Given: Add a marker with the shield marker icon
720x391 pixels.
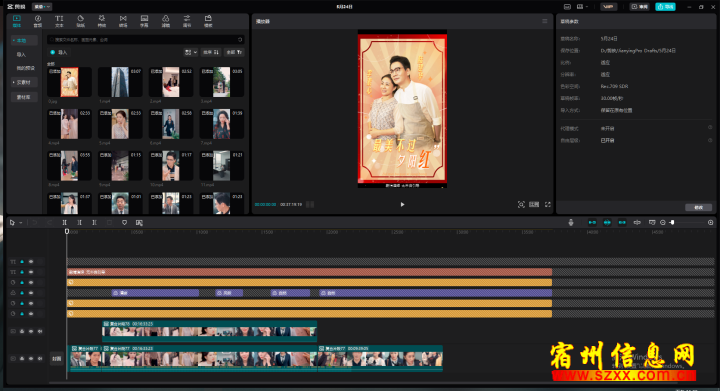Looking at the screenshot, I should tap(124, 223).
